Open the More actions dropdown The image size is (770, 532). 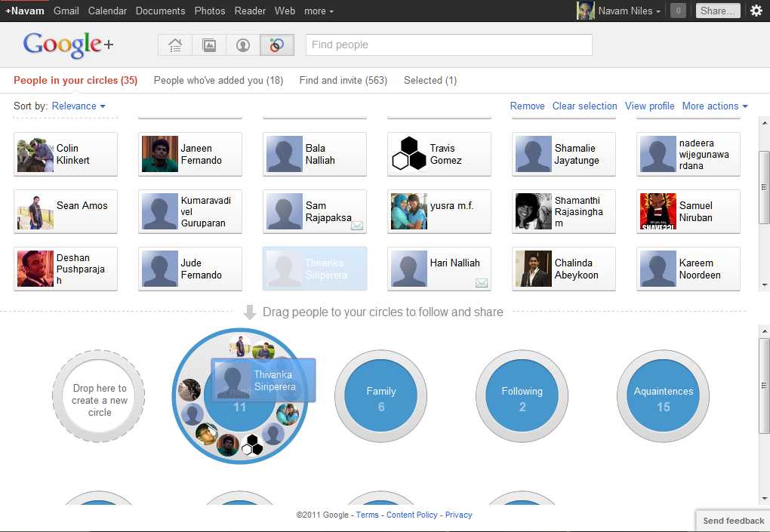(714, 106)
